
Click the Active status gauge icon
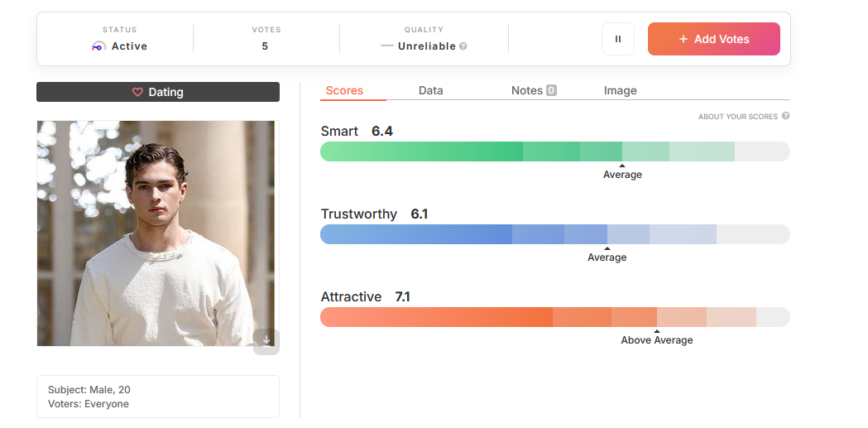[98, 46]
